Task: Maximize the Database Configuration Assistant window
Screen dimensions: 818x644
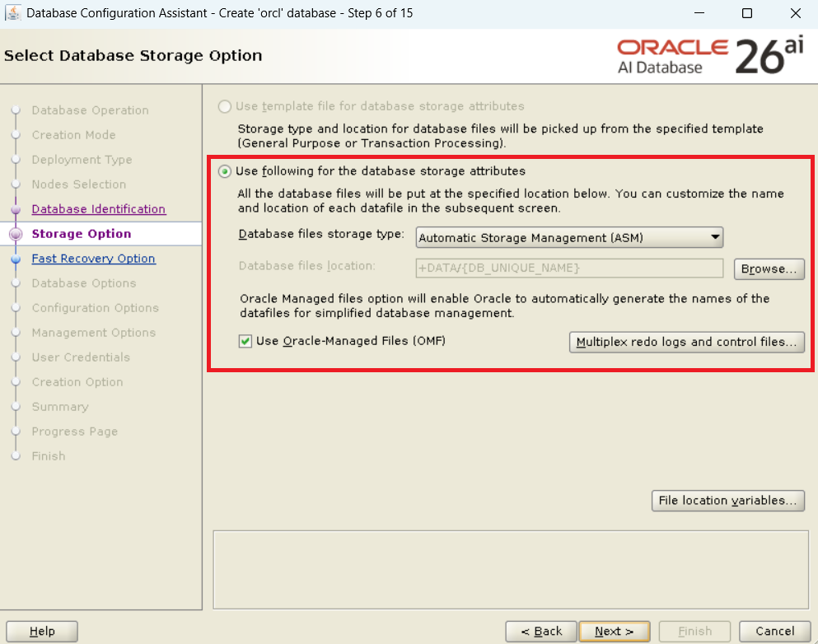Action: coord(747,13)
